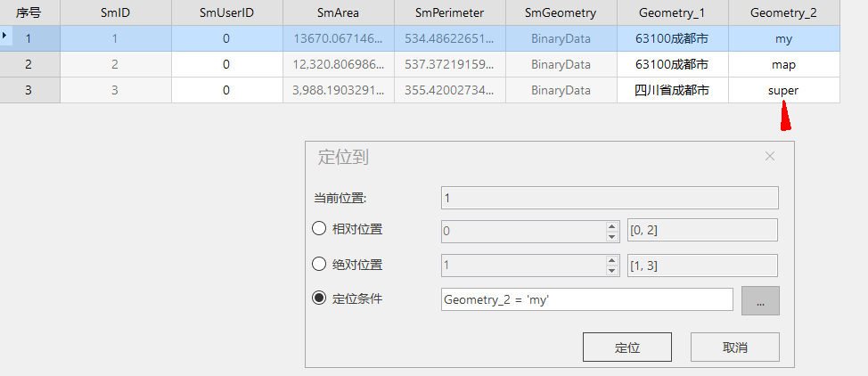Click the SmUserID cell in row 1

[227, 39]
